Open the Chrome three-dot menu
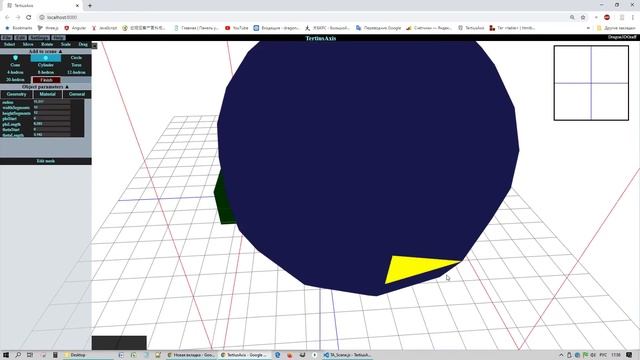The width and height of the screenshot is (640, 360). pos(633,17)
